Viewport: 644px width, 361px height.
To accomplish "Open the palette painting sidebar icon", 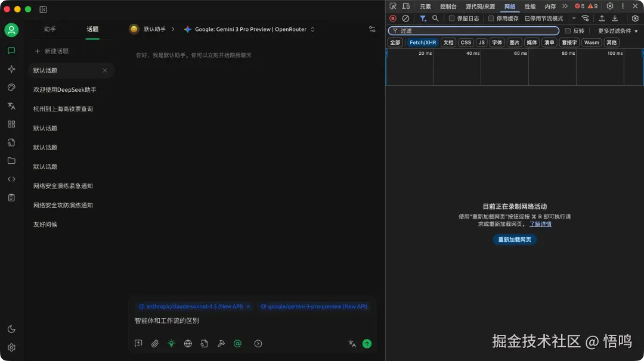I will (x=11, y=88).
